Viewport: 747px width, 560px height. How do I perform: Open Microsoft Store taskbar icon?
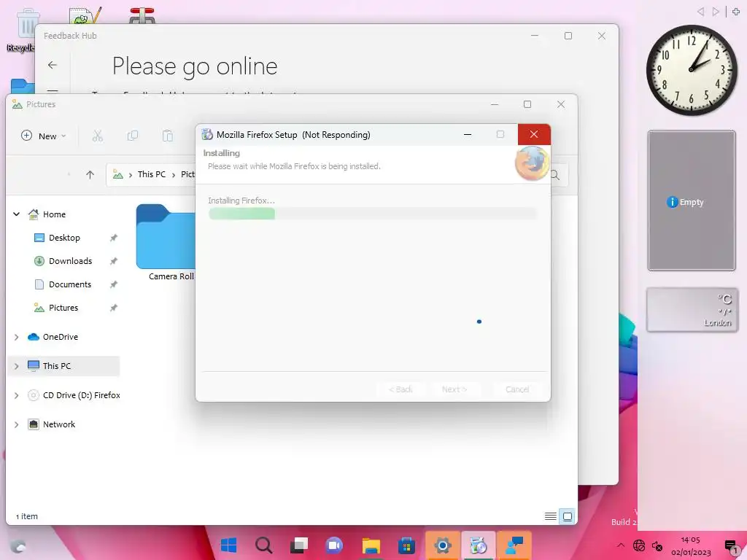[x=406, y=545]
